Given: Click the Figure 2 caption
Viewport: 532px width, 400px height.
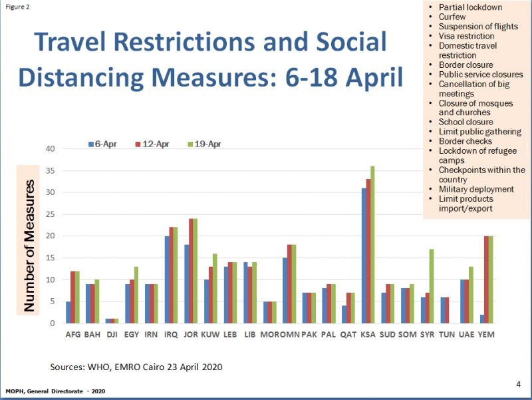Looking at the screenshot, I should point(15,7).
